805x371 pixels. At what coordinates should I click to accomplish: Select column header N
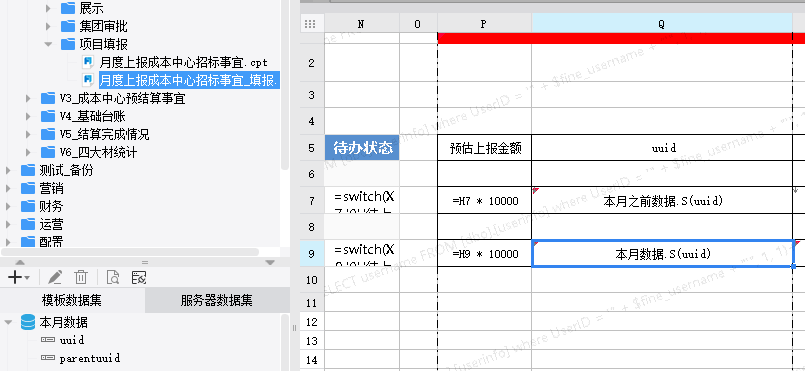click(361, 24)
